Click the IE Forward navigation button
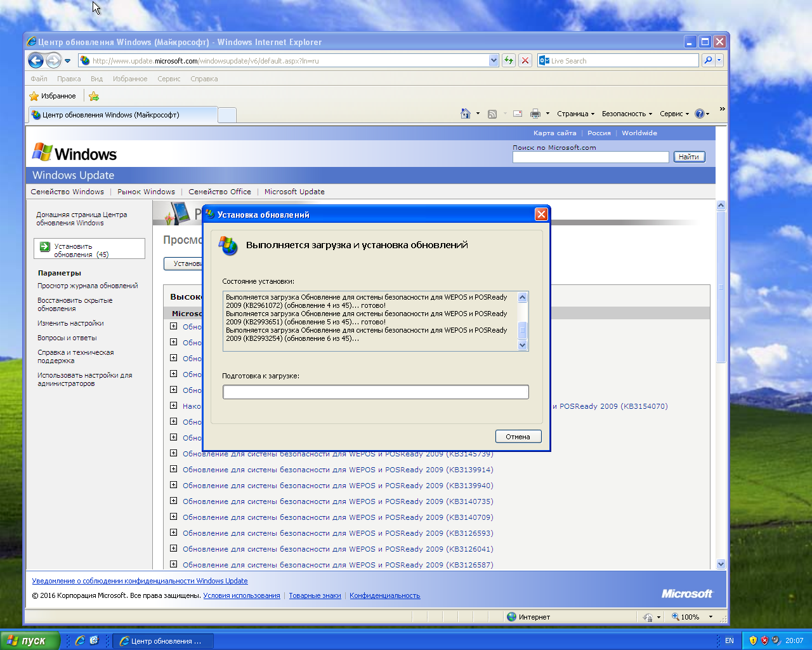 (x=54, y=61)
